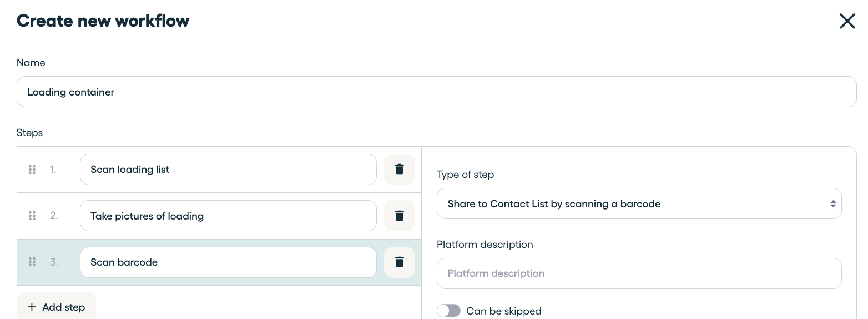Click the Take pictures of loading field

[x=228, y=216]
